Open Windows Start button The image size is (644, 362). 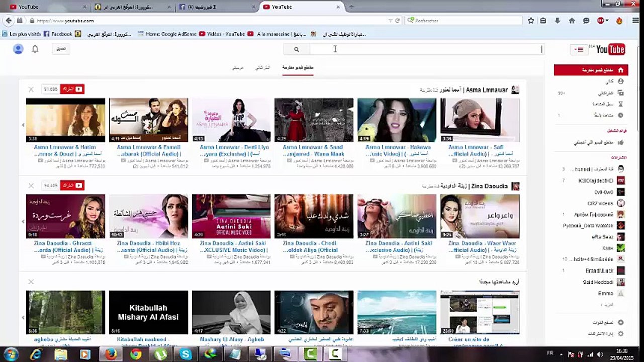(10, 354)
